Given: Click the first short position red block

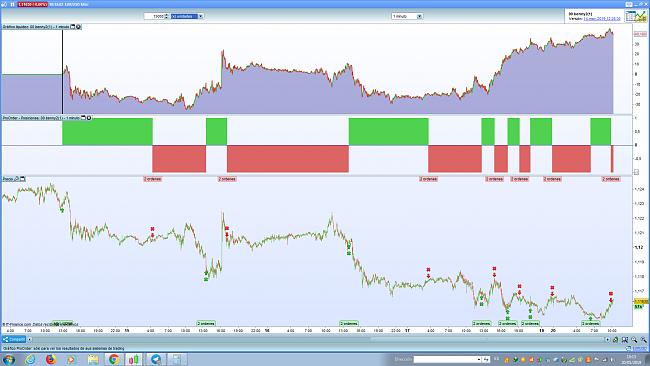Looking at the screenshot, I should (x=179, y=159).
